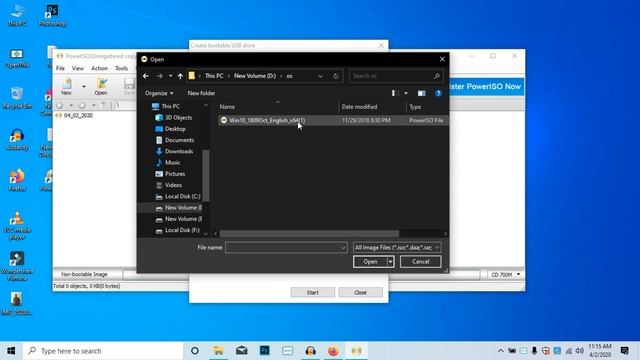640x360 pixels.
Task: Click volume speaker icon in system tray
Action: (580, 351)
